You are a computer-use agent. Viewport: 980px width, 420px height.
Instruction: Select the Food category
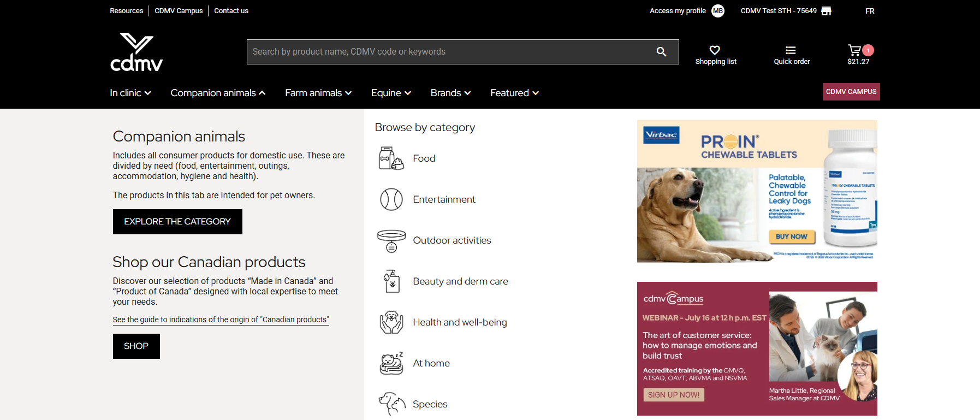coord(424,158)
